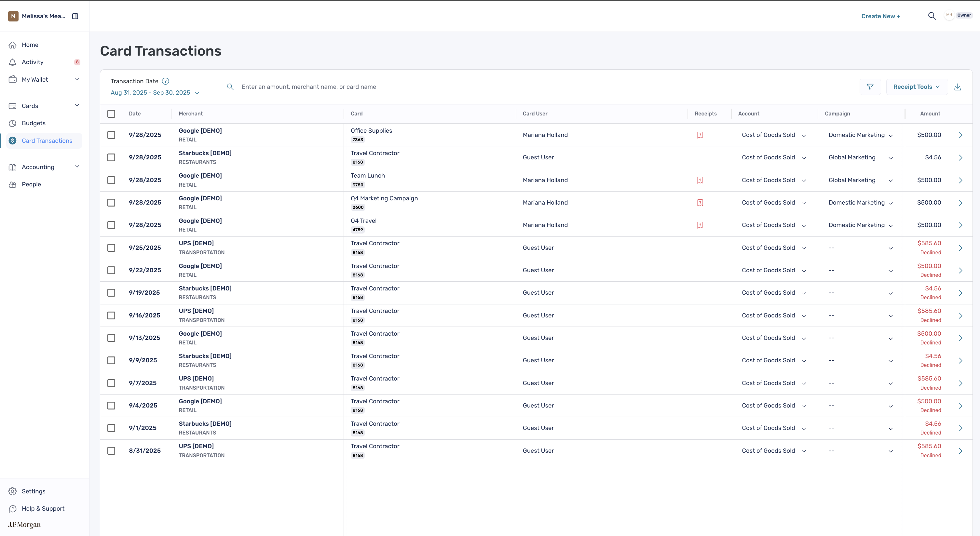This screenshot has width=980, height=536.
Task: Open the Team Lunch transaction details arrow
Action: click(960, 180)
